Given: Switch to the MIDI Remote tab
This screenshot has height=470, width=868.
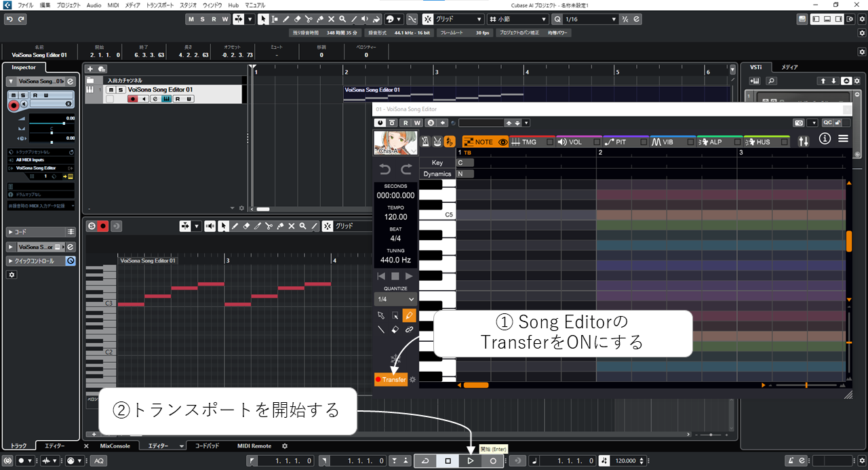Looking at the screenshot, I should [254, 446].
